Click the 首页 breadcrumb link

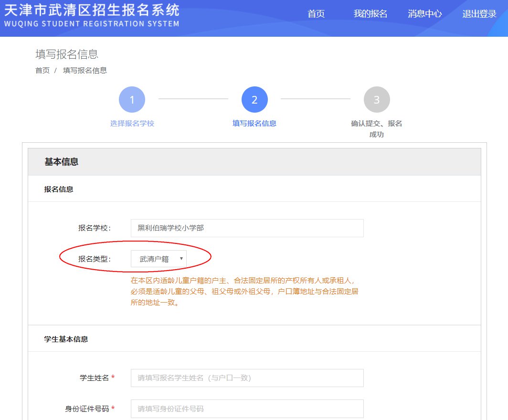click(42, 70)
